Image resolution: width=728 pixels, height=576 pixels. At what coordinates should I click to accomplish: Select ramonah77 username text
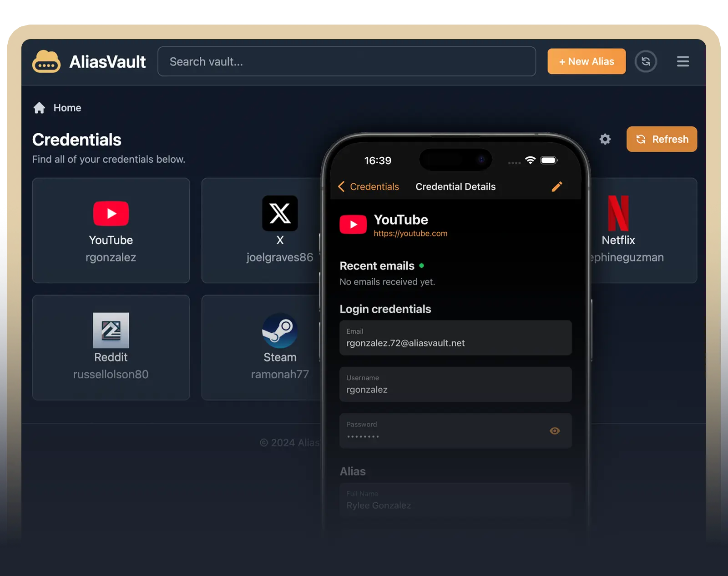(x=280, y=374)
